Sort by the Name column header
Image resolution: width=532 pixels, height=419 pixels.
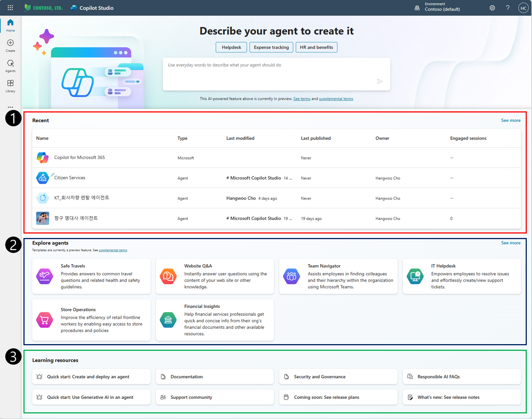tap(42, 138)
